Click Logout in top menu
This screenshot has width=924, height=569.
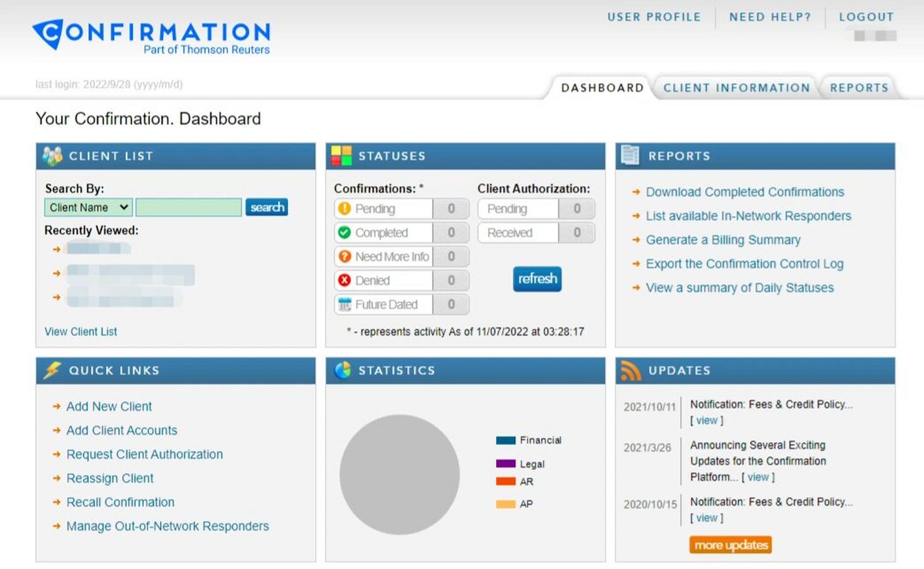(x=866, y=17)
